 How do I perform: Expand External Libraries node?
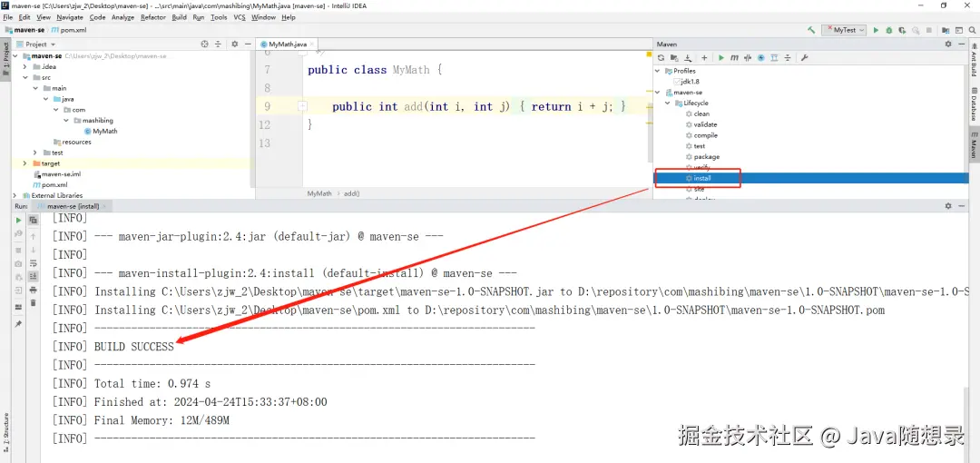(x=15, y=195)
